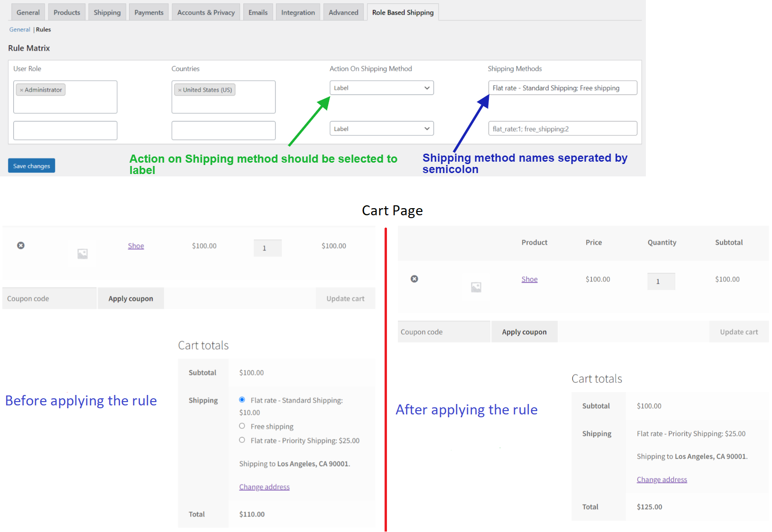Remove Shoe item in left cart

point(21,245)
